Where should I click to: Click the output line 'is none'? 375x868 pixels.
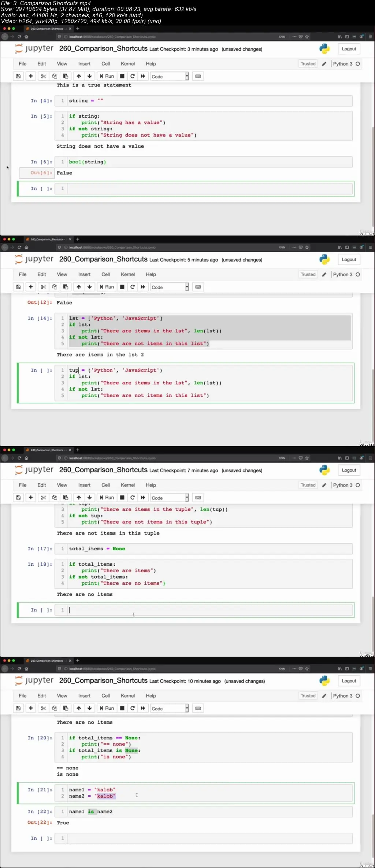[67, 774]
